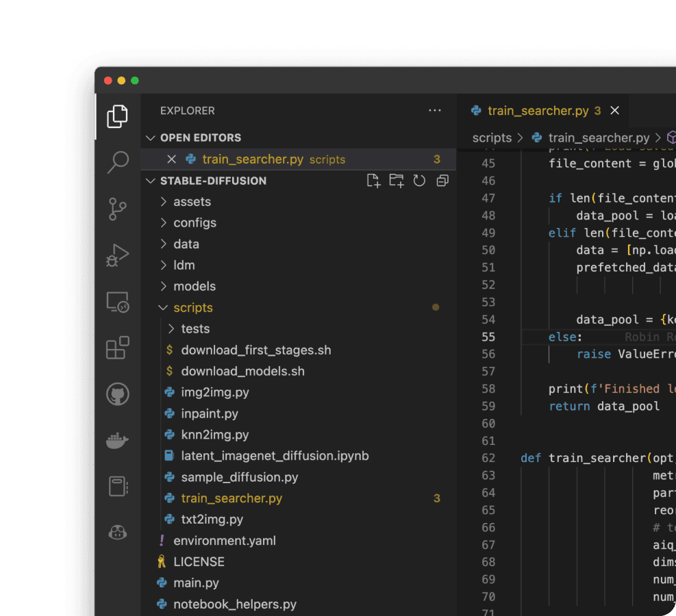Viewport: 676px width, 616px height.
Task: Close train_searcher.py in Open Editors list
Action: (171, 159)
